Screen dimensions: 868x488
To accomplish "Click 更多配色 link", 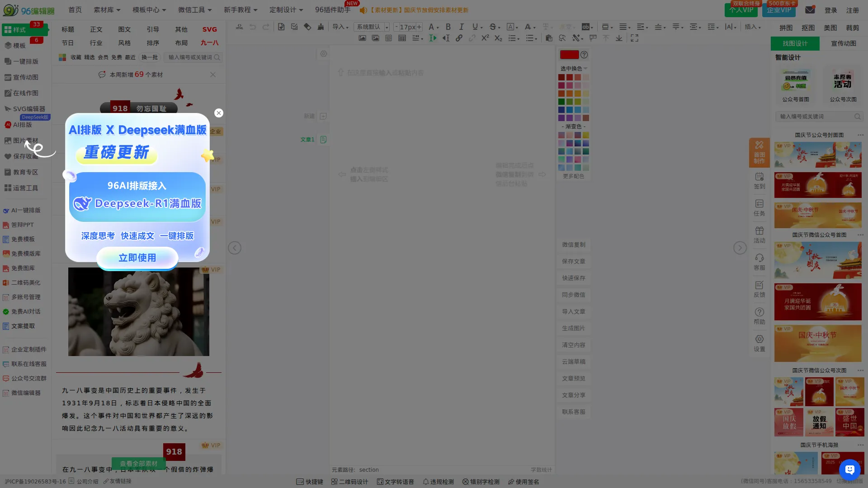I will click(574, 176).
